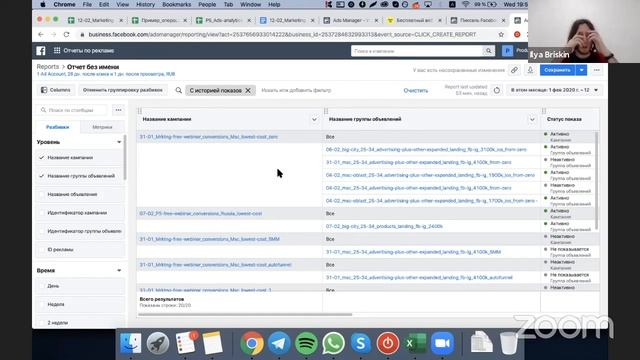Open the Columns button
The width and height of the screenshot is (640, 360).
coord(56,90)
